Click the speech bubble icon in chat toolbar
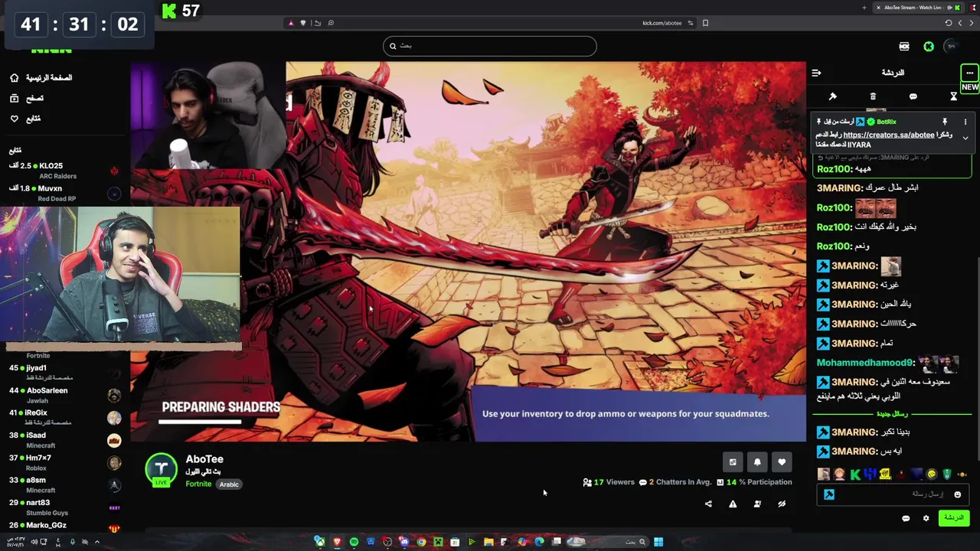 [x=913, y=96]
